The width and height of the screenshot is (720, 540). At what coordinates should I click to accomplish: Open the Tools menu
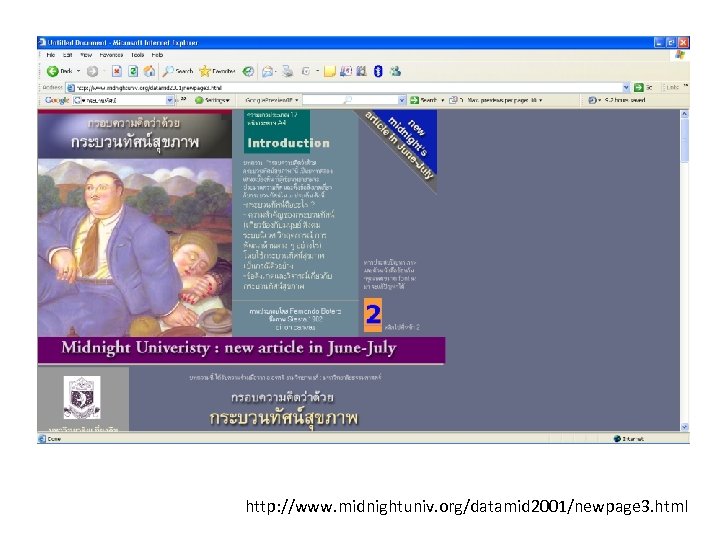(137, 55)
